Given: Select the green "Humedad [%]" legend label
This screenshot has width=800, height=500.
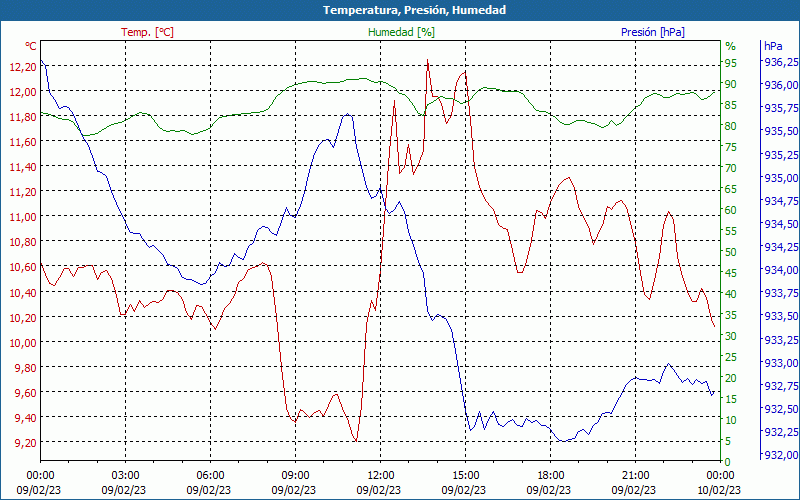Looking at the screenshot, I should [x=401, y=32].
